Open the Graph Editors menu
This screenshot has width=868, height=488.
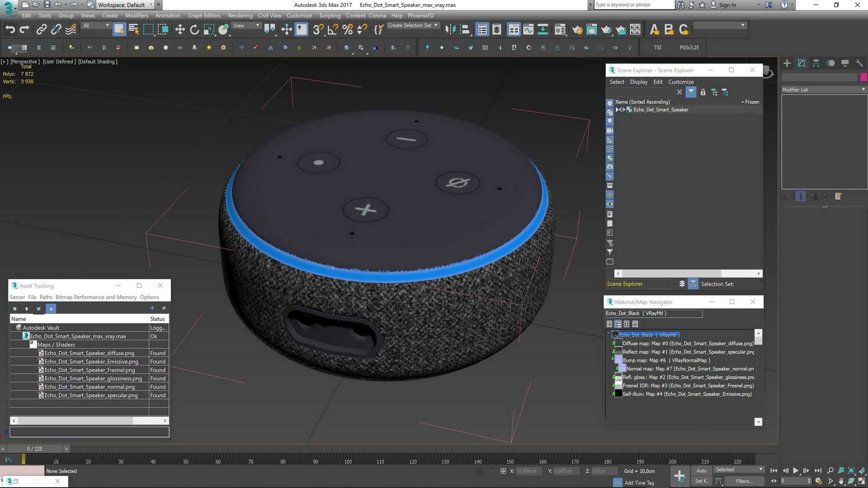tap(204, 15)
